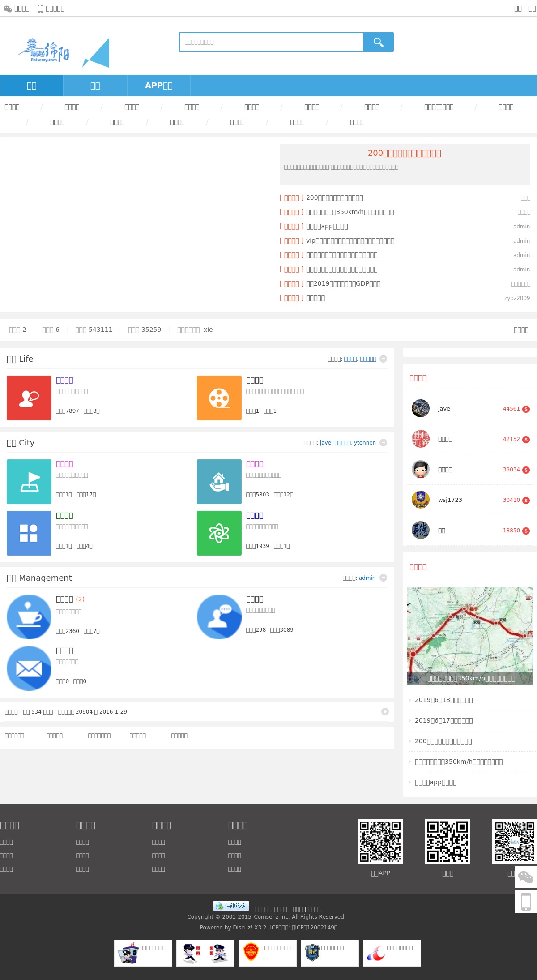
Task: Open the teal flag forum icon
Action: (29, 482)
